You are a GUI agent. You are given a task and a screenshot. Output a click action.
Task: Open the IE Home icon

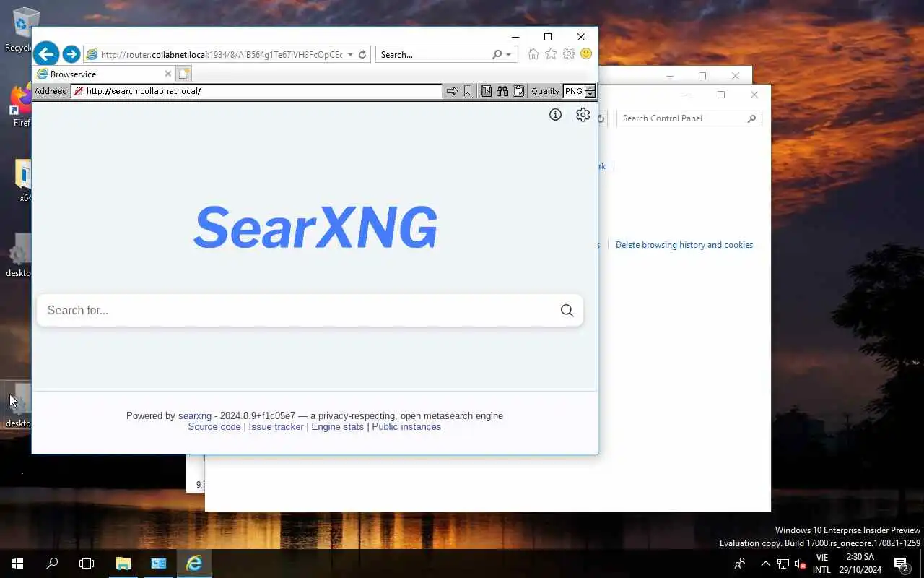[x=533, y=54]
